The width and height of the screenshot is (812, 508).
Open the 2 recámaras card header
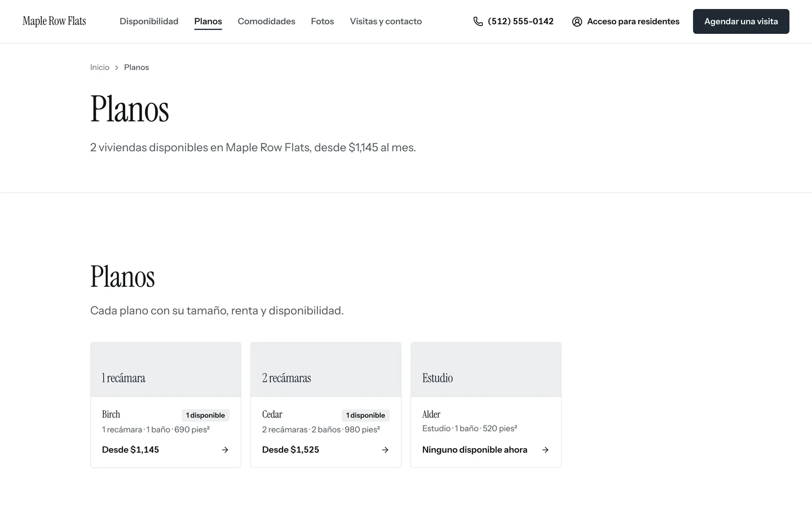pos(326,370)
